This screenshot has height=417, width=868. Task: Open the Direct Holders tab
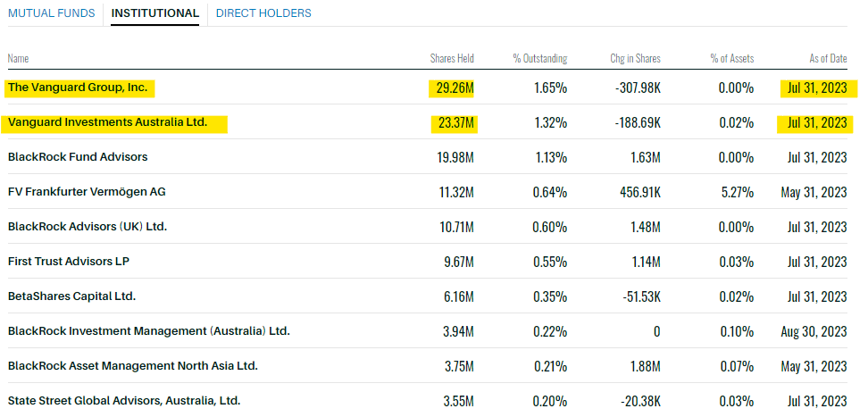(x=263, y=13)
